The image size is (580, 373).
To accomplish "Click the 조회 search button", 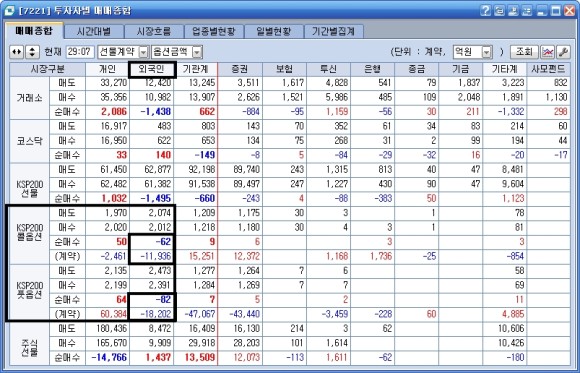I will (524, 52).
